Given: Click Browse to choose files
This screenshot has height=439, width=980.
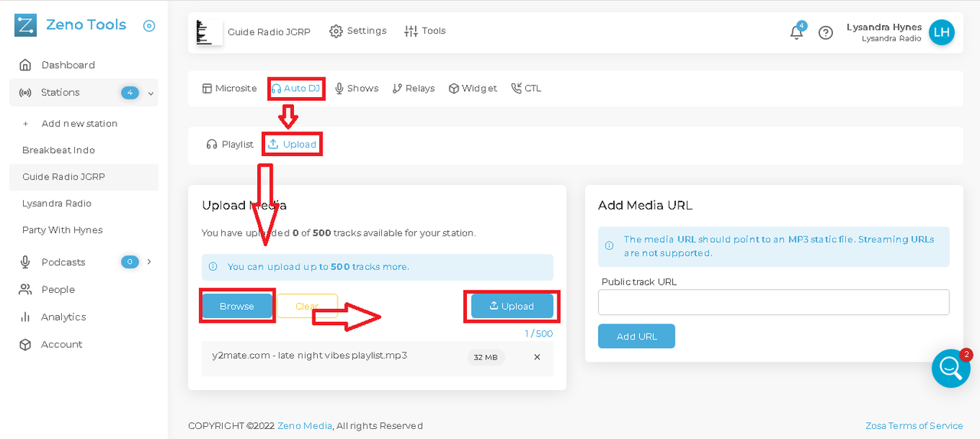Looking at the screenshot, I should click(x=237, y=306).
